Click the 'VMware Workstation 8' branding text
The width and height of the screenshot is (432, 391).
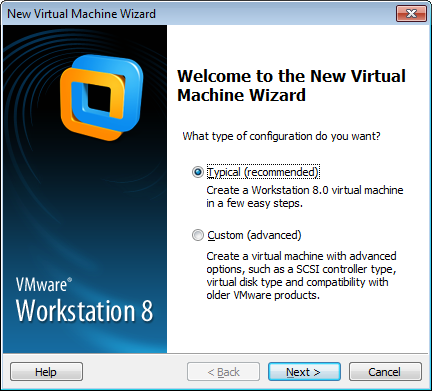[84, 300]
